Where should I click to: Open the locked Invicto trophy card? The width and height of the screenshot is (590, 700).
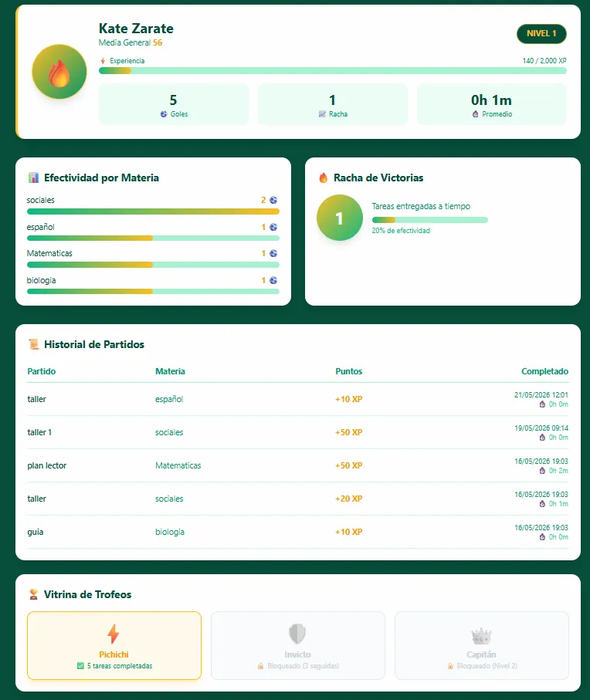(298, 645)
